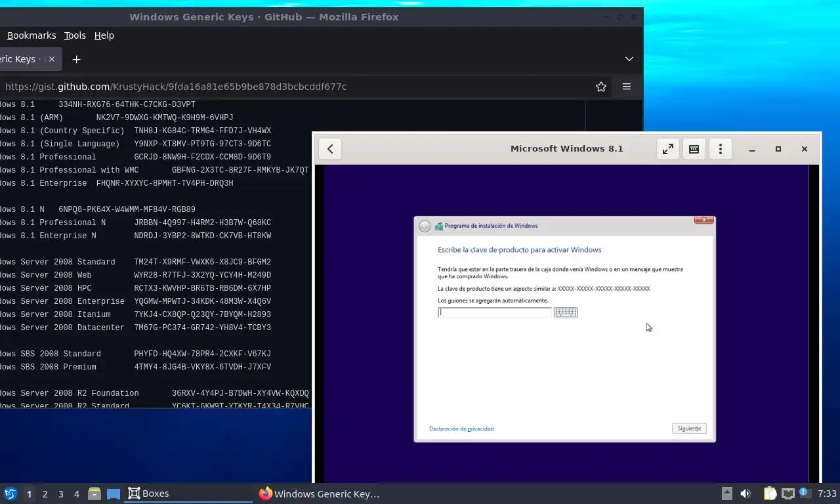
Task: Click the SBS 2008 Standard key PHYFD-HQ4XW
Action: 203,354
